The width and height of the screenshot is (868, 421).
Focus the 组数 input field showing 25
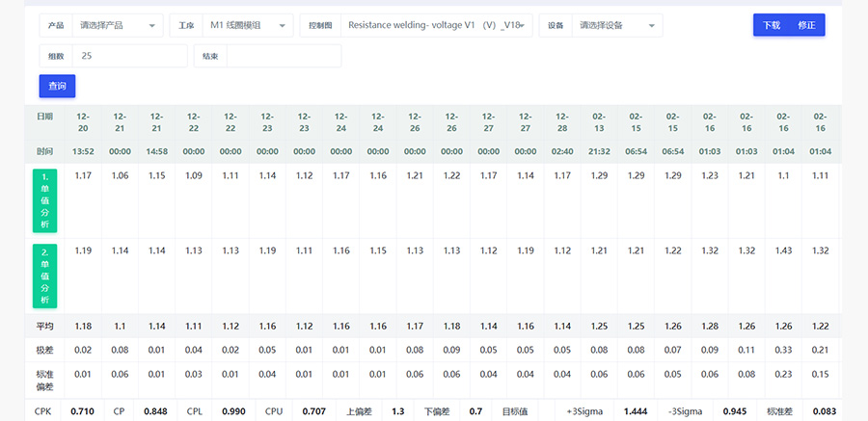(x=128, y=56)
